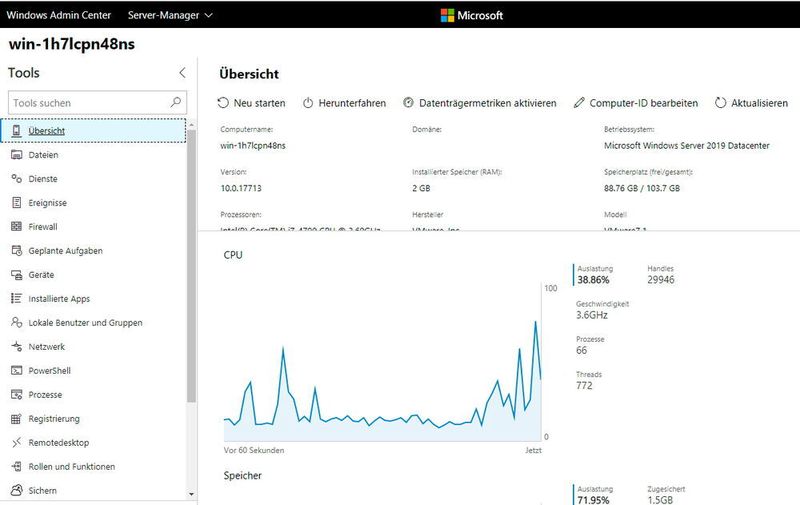The image size is (800, 505).
Task: Click the Microsoft logo in the header
Action: 472,15
